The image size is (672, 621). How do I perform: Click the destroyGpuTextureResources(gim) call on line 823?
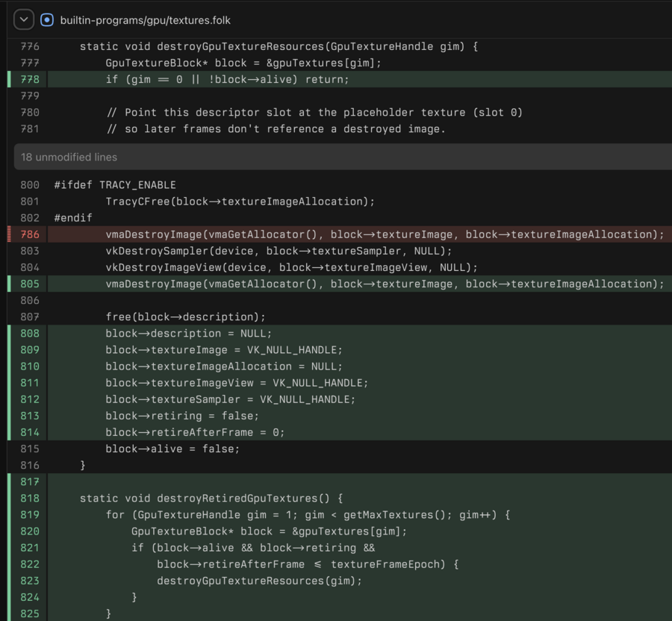[x=259, y=580]
